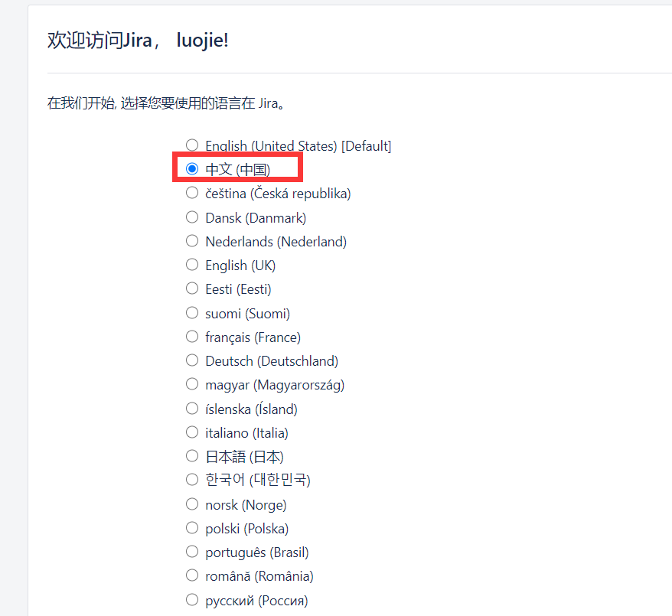Choose 日本語 (日本) radio button

[192, 456]
